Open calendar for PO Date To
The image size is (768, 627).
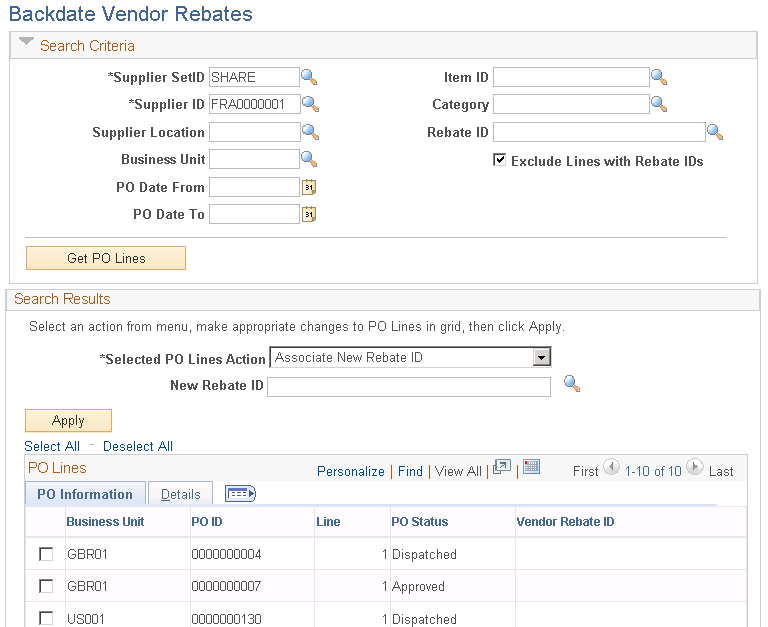(309, 214)
